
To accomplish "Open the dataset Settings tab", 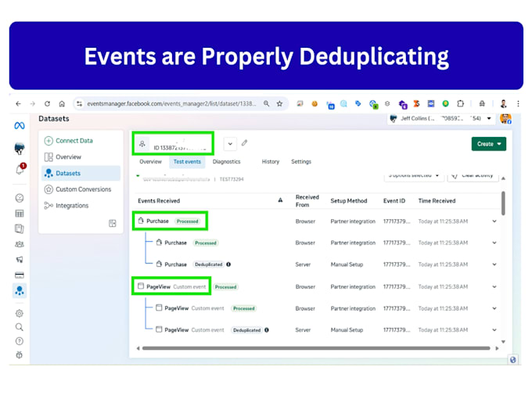I will [x=301, y=161].
